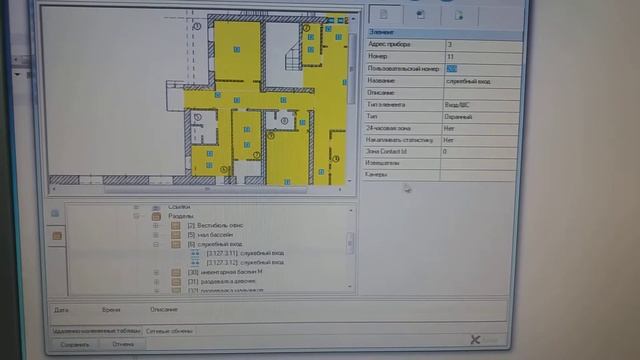Click the Название value служебный вход
This screenshot has width=640, height=360.
482,81
